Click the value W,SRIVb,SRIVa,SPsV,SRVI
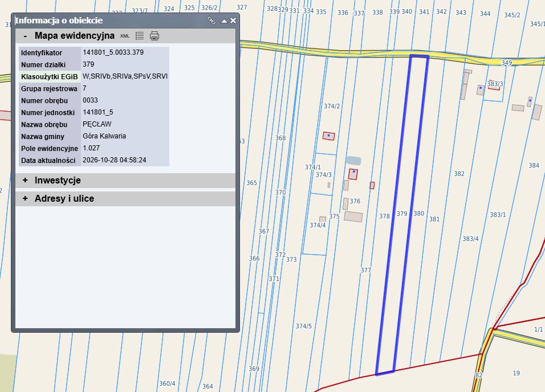Screen dimensions: 545x392 tap(125, 76)
